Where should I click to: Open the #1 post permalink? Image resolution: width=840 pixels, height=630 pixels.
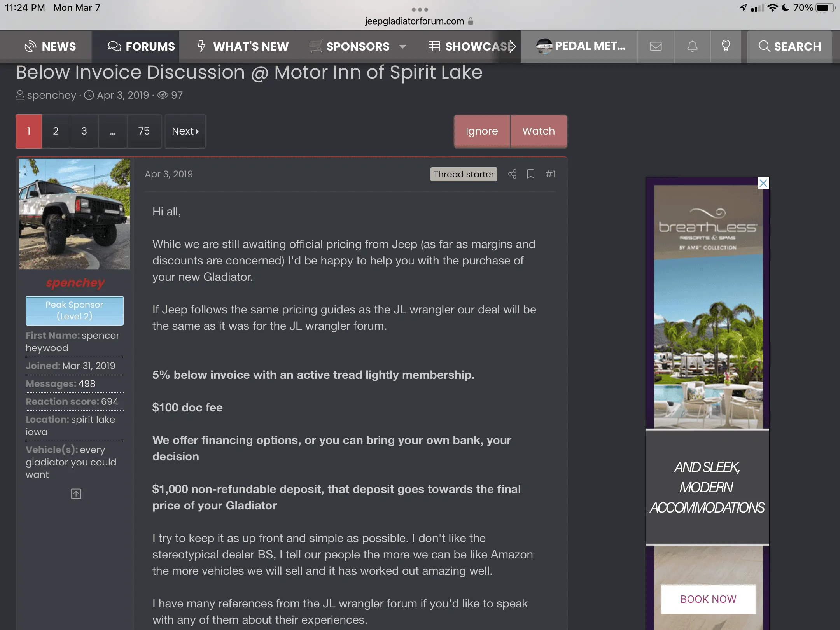(x=550, y=174)
